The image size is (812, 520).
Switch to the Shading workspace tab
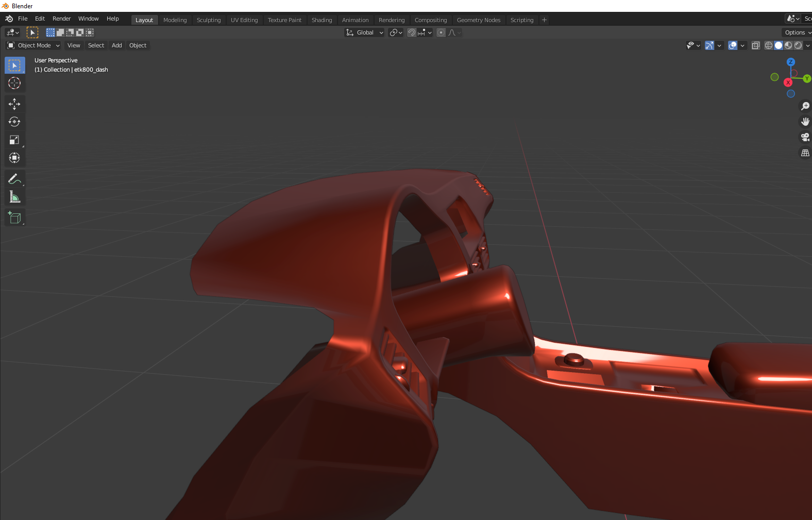point(322,20)
